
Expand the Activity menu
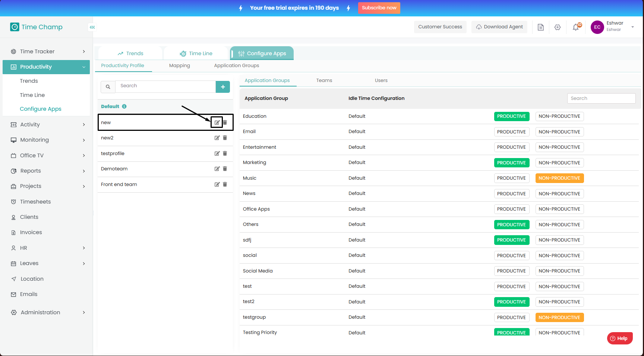(46, 125)
